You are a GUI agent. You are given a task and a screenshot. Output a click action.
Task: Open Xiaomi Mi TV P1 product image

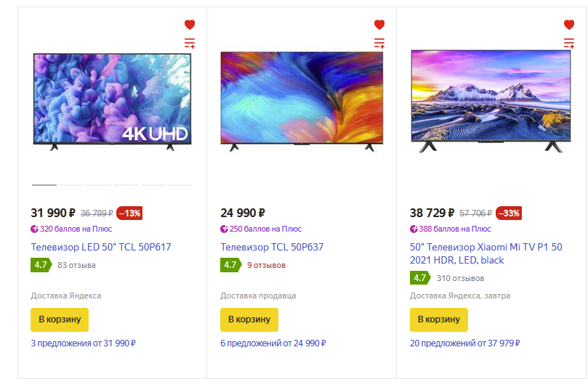tap(491, 101)
